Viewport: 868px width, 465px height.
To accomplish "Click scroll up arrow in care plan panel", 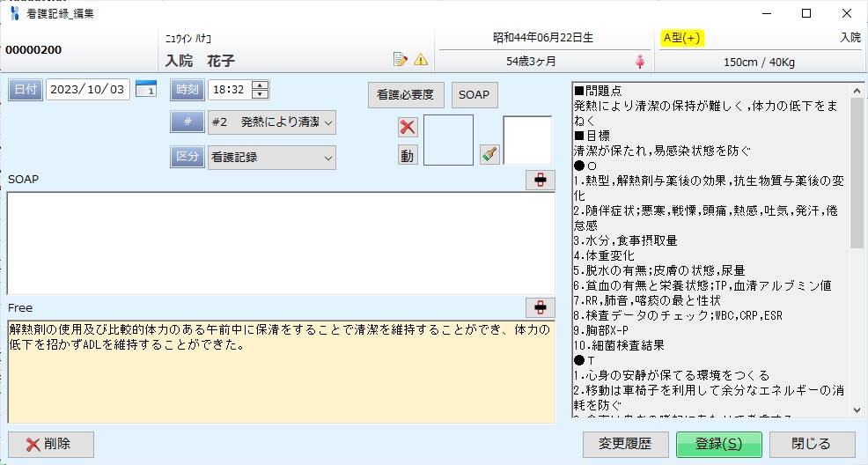I will (x=857, y=90).
